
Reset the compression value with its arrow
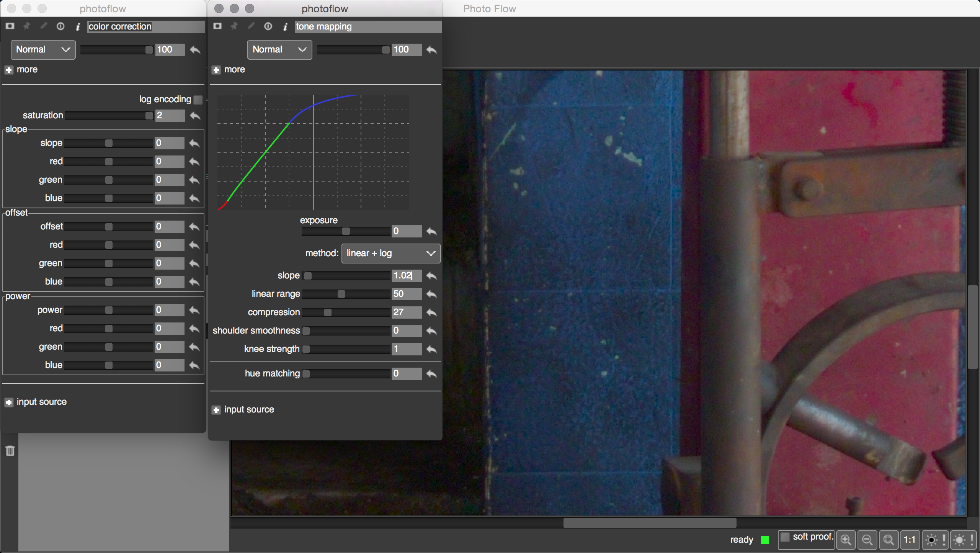(431, 312)
